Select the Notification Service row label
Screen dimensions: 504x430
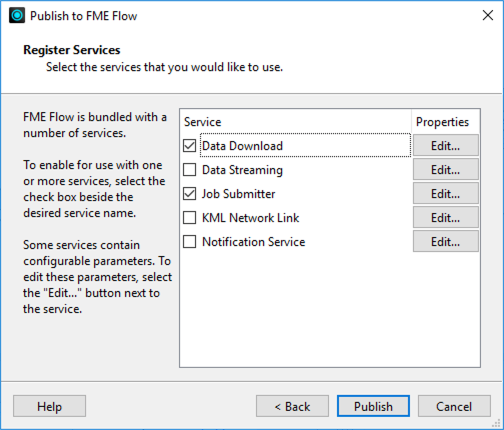(x=254, y=242)
